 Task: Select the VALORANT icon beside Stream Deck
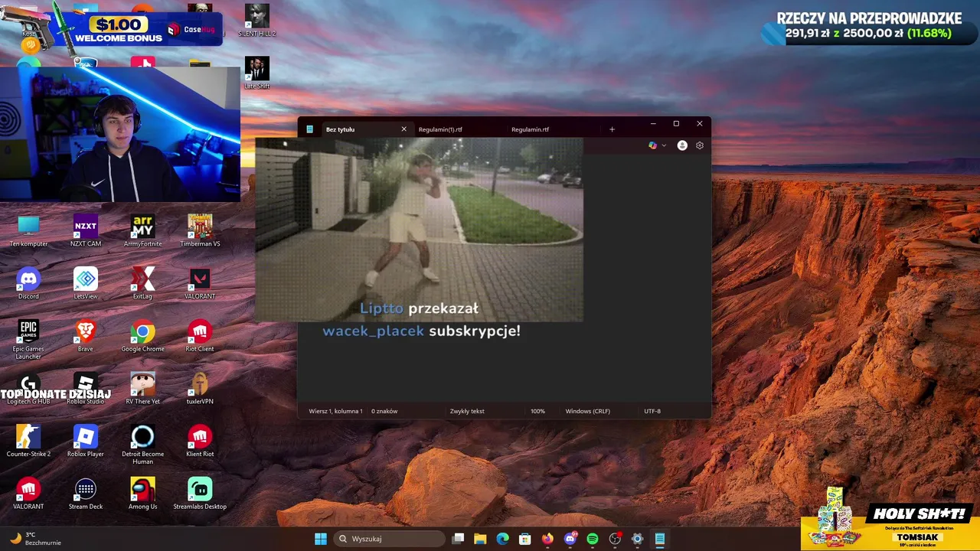[x=28, y=493]
